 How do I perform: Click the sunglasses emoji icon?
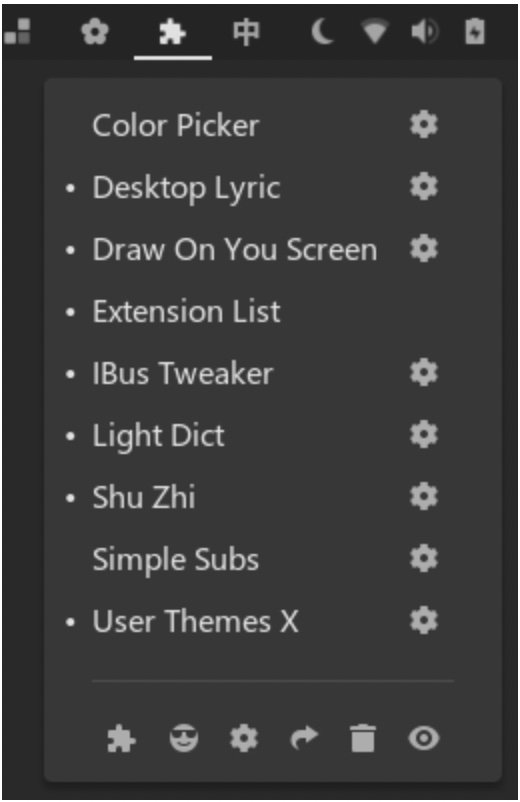(184, 738)
